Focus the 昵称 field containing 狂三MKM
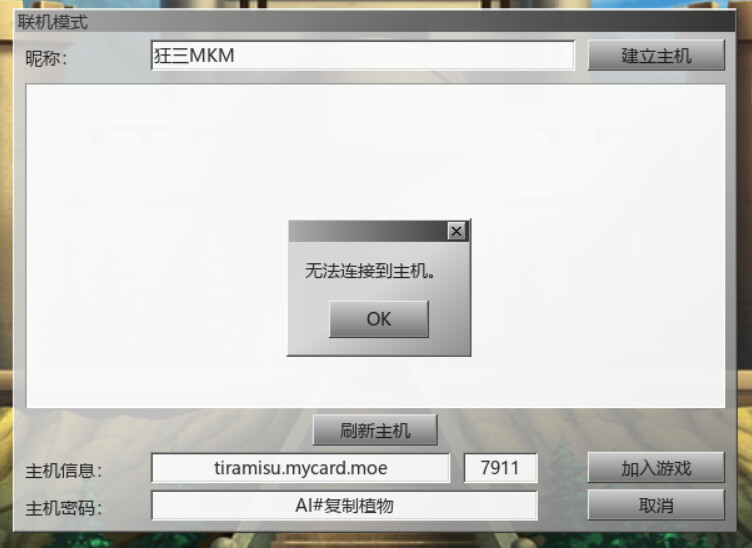This screenshot has width=752, height=548. [x=363, y=56]
